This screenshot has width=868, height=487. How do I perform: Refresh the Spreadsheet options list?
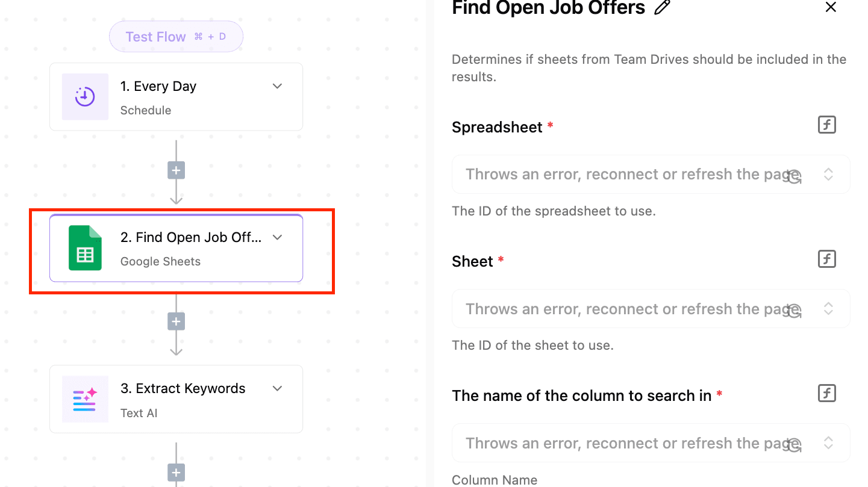pos(795,176)
